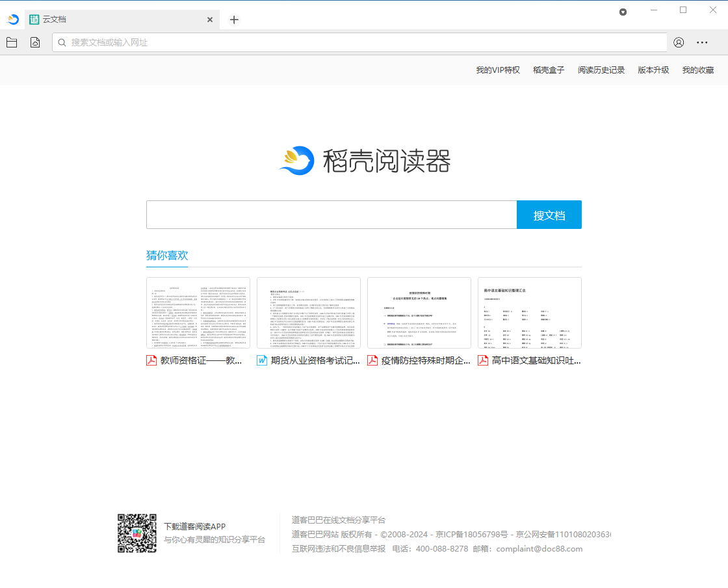
Task: Click the cloud document icon in toolbar
Action: pyautogui.click(x=35, y=42)
